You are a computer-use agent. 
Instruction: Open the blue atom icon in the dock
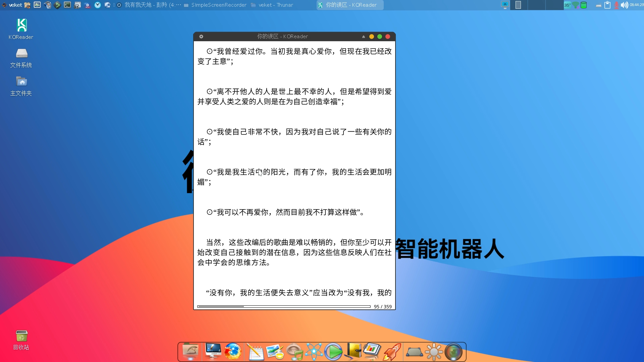click(314, 352)
